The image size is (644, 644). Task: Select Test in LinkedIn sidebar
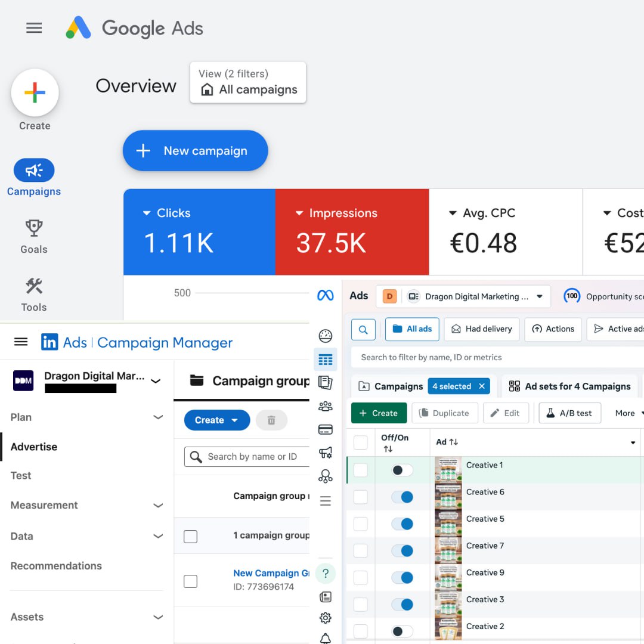point(21,476)
